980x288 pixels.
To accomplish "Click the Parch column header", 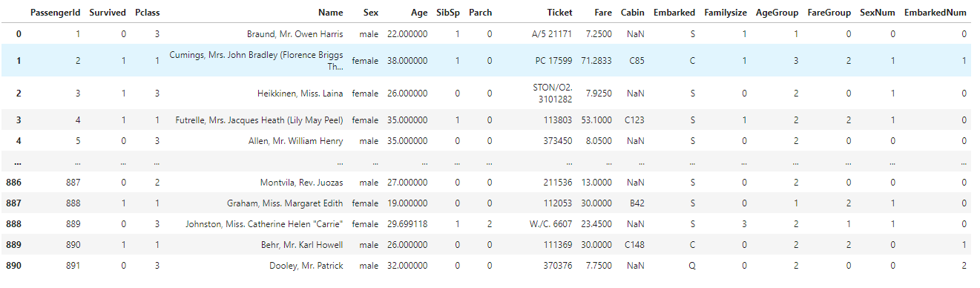I will point(481,13).
